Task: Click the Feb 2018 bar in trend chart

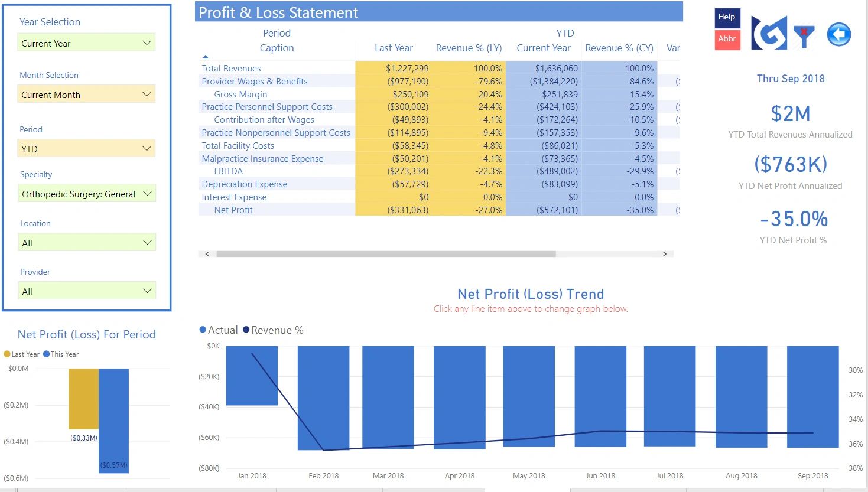Action: (323, 397)
